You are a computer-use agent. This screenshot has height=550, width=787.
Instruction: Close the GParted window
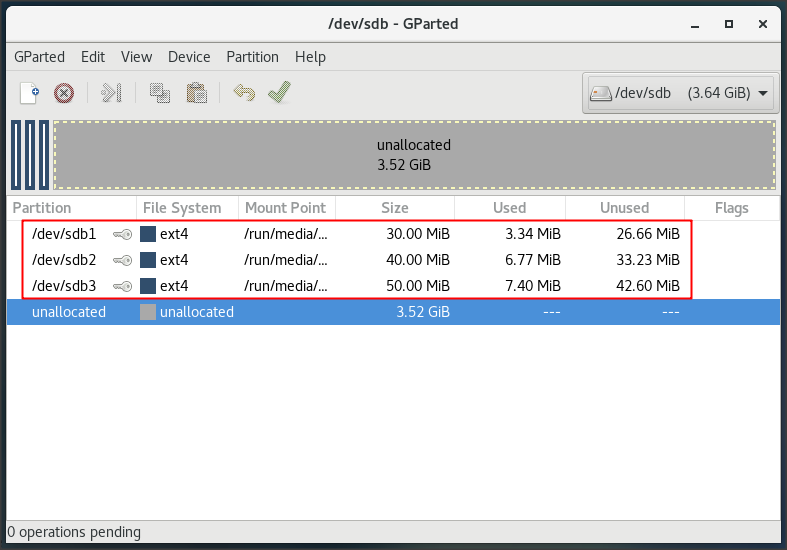point(763,24)
